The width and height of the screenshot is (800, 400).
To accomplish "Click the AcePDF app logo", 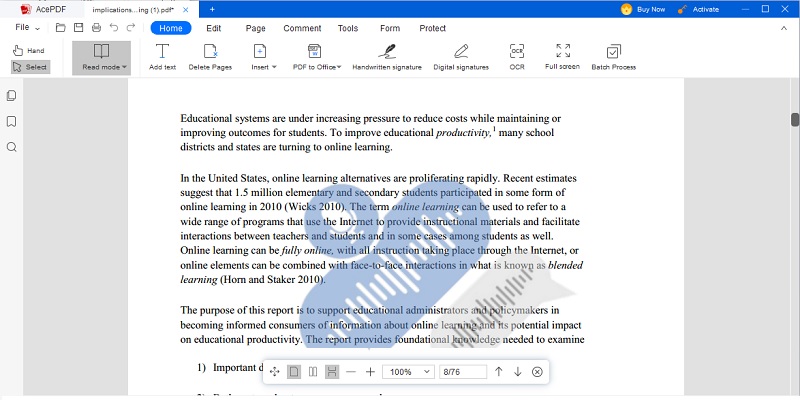I will click(26, 9).
